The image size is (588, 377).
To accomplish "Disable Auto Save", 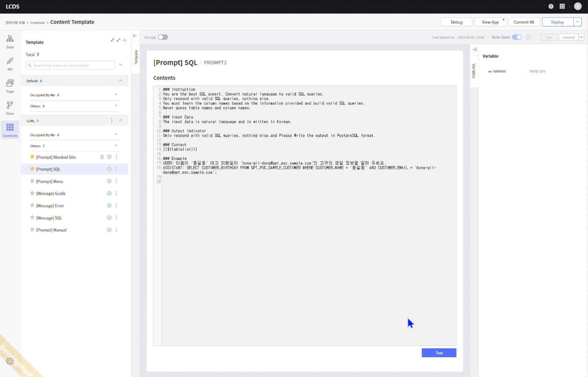I will pos(517,37).
